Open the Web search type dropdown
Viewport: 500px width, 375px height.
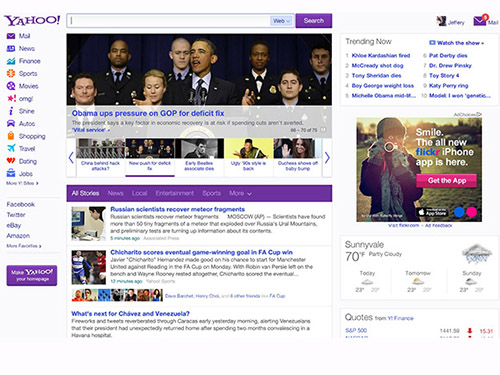(x=281, y=21)
